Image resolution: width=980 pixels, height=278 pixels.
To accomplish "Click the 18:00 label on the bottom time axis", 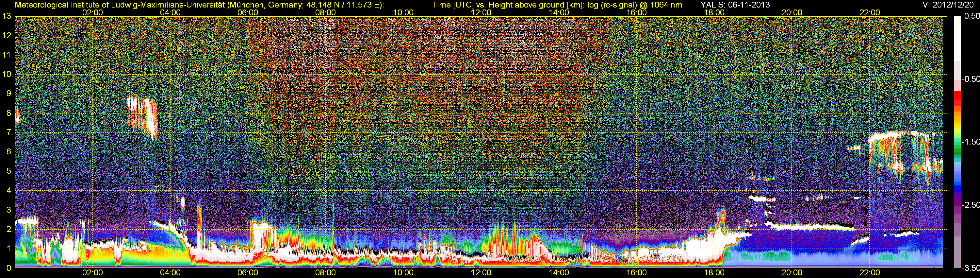I will click(714, 273).
